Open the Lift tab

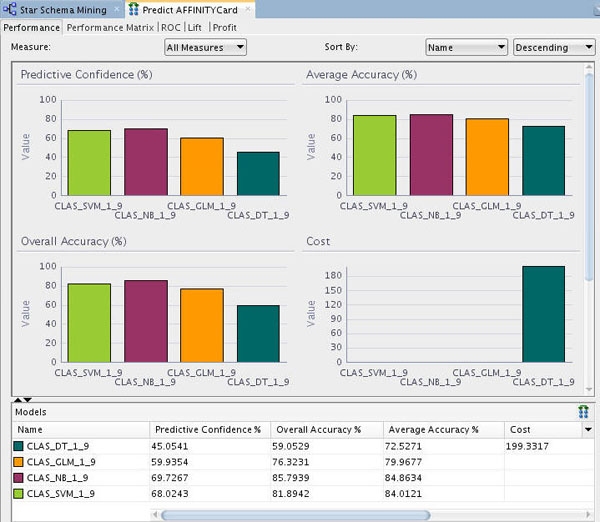(x=196, y=27)
